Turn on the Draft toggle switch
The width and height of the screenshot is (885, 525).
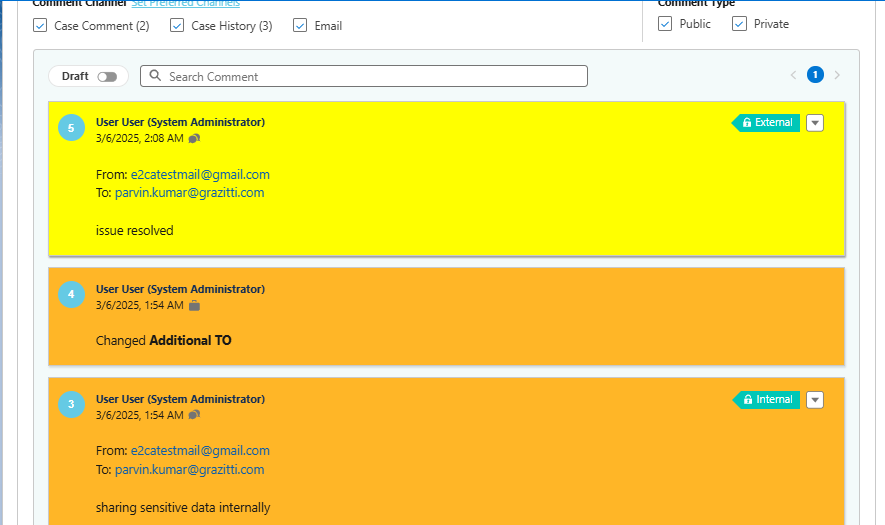[x=107, y=77]
